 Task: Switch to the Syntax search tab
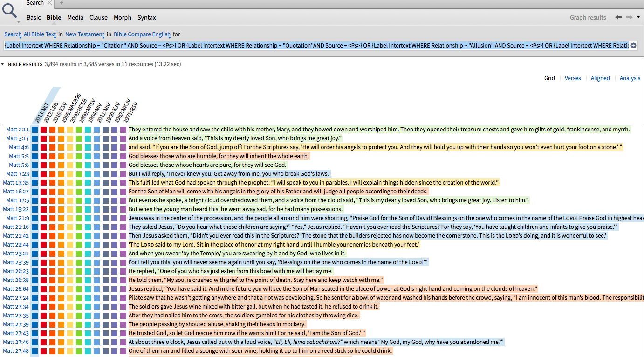pyautogui.click(x=147, y=17)
